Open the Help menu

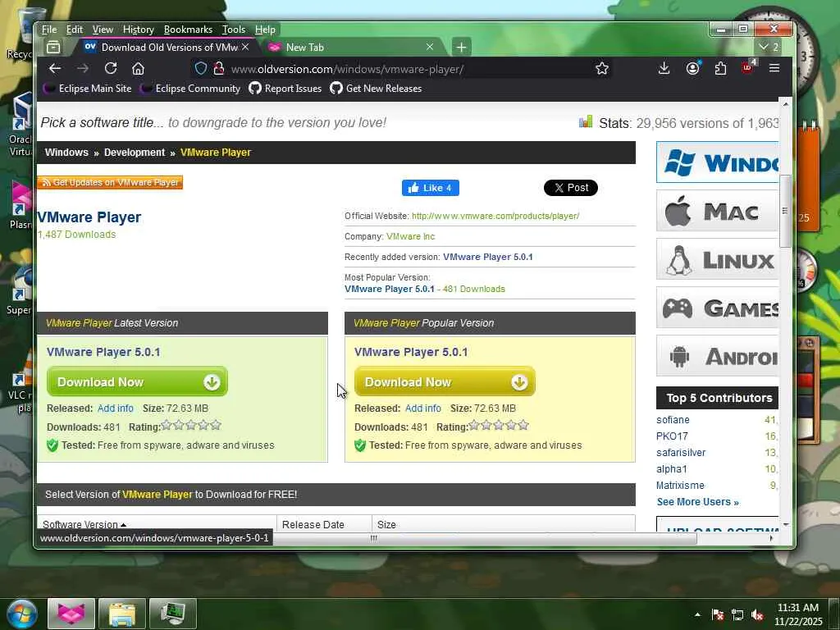click(265, 30)
